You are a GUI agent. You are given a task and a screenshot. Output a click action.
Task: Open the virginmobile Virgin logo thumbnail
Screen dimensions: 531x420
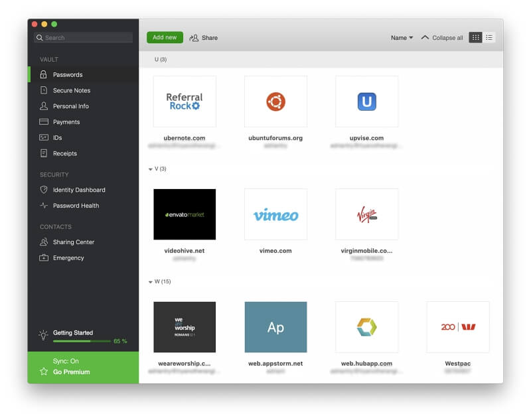click(x=367, y=214)
